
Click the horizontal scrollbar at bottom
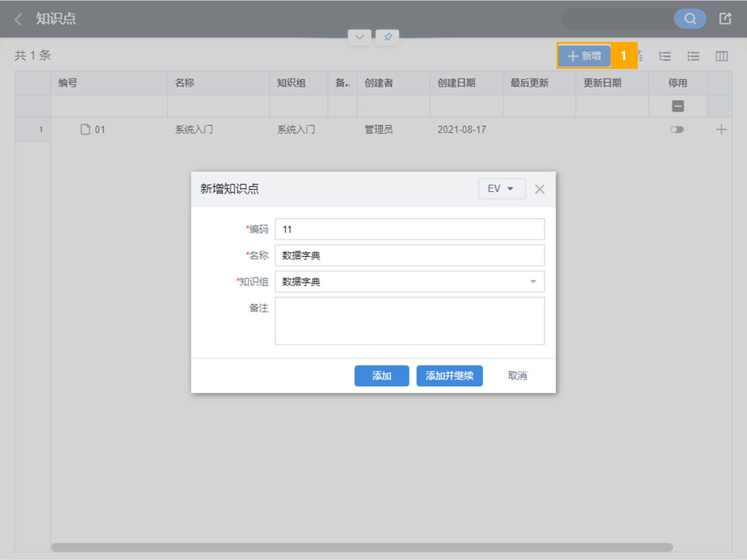coord(362,547)
